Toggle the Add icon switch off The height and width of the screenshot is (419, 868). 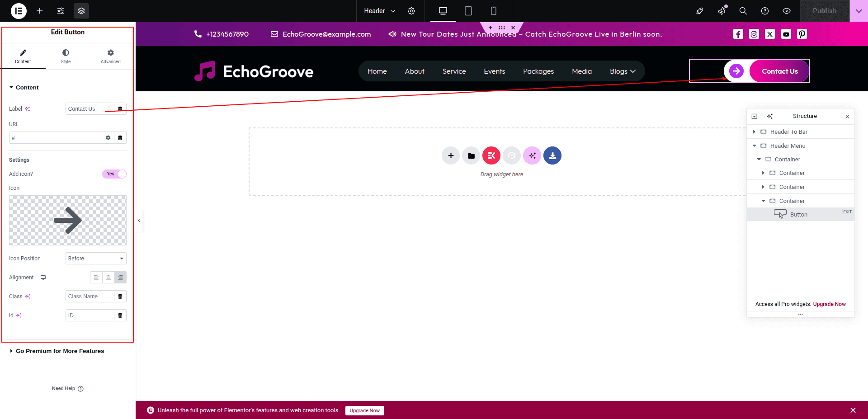click(x=114, y=174)
